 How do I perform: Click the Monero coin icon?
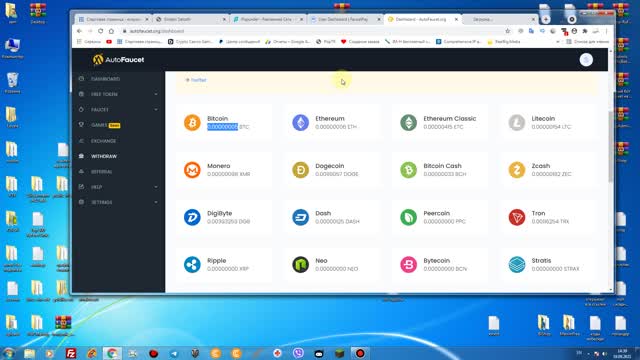192,170
